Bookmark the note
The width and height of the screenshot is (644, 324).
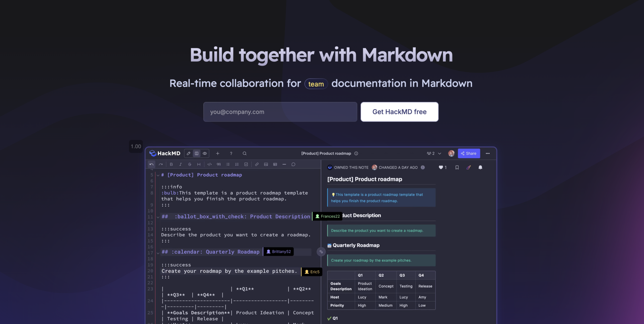(457, 167)
